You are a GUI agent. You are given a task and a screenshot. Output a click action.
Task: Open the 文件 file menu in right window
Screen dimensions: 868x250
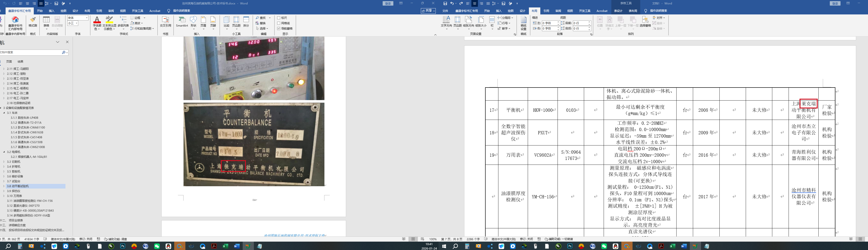(445, 11)
